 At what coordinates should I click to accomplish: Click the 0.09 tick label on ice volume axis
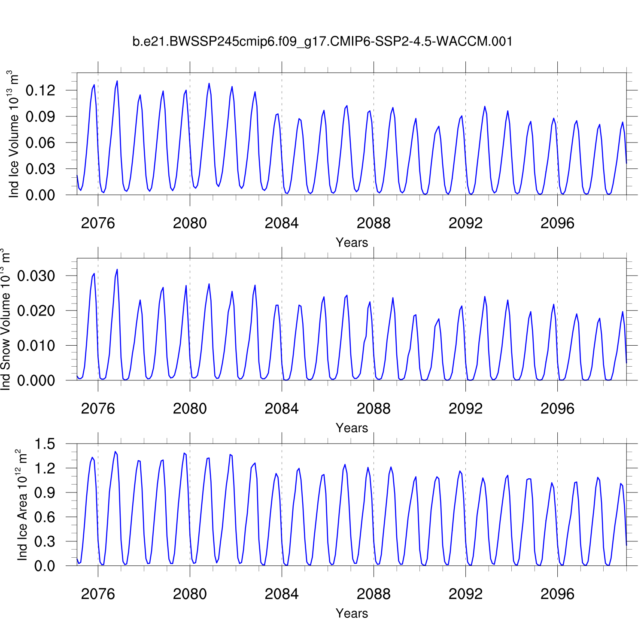(41, 117)
